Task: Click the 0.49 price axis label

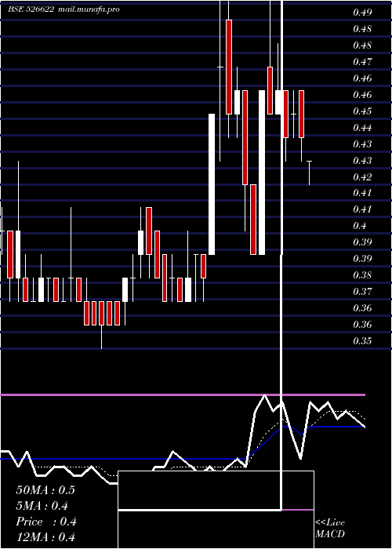Action: [362, 13]
